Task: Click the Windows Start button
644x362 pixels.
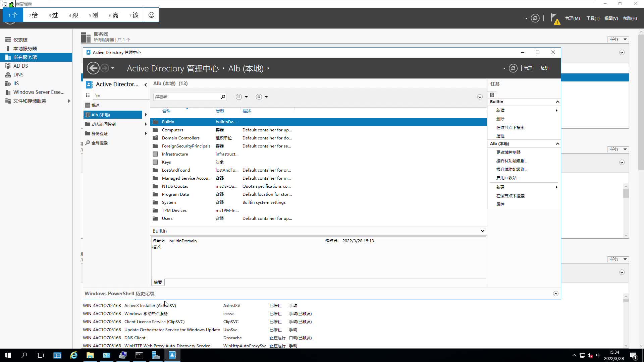Action: (x=8, y=355)
